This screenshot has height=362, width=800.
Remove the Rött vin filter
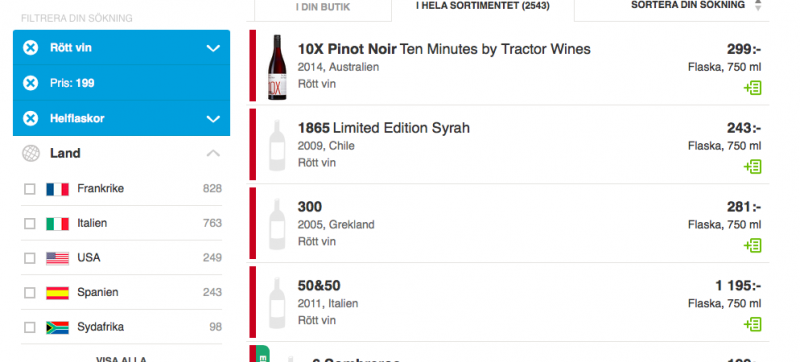31,48
